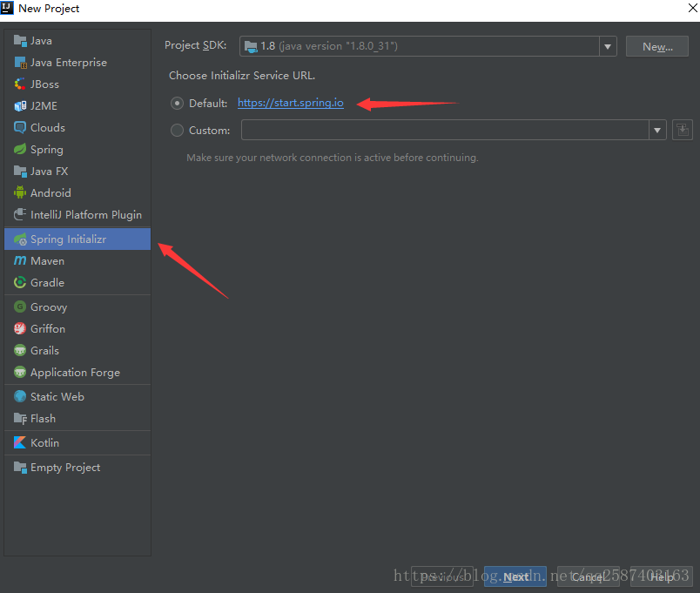
Task: Click the Java FX folder icon
Action: coord(20,171)
